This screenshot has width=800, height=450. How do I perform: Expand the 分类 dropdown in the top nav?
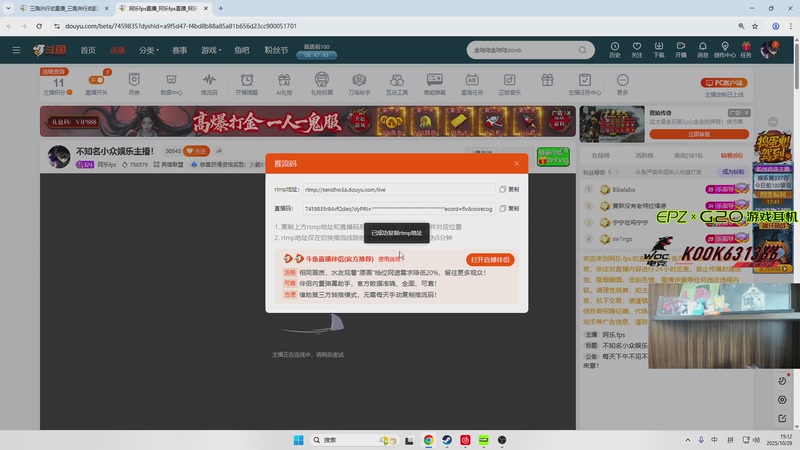coord(149,50)
